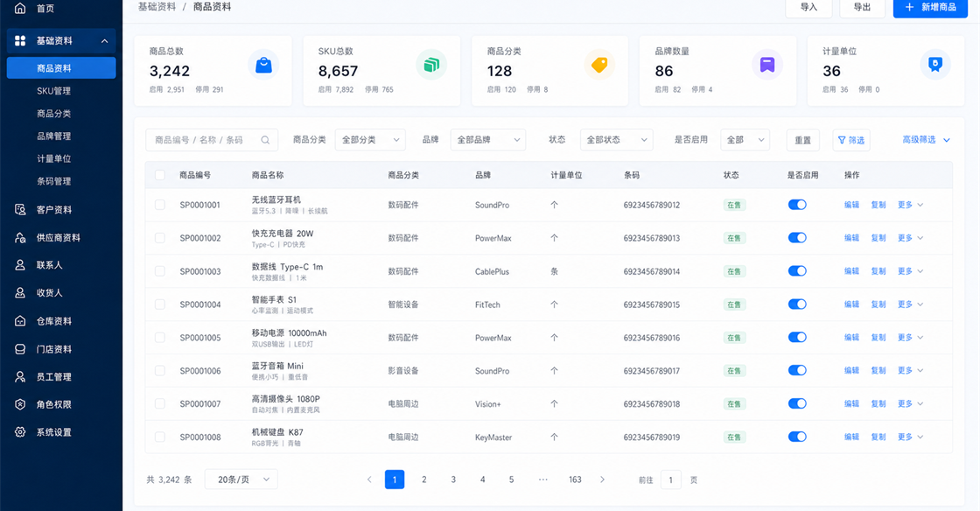Expand the 高级筛选 advanced filter
The width and height of the screenshot is (980, 511).
[926, 140]
